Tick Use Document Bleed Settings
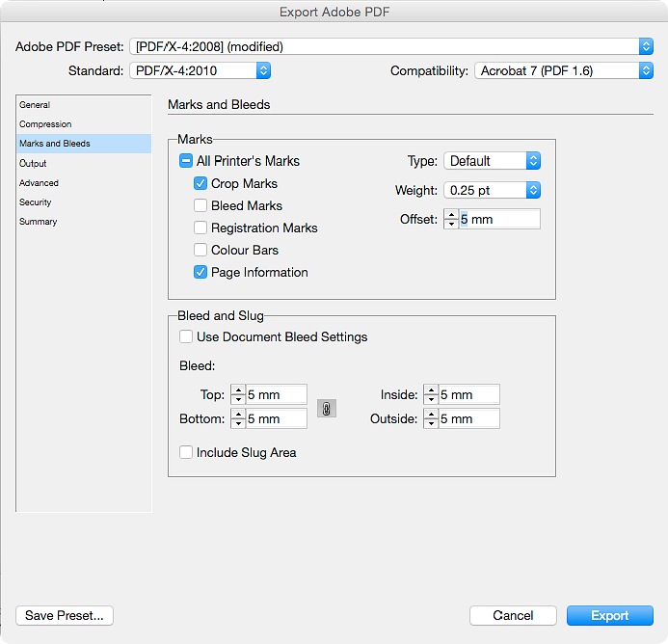Screen dimensions: 668x644 [185, 337]
